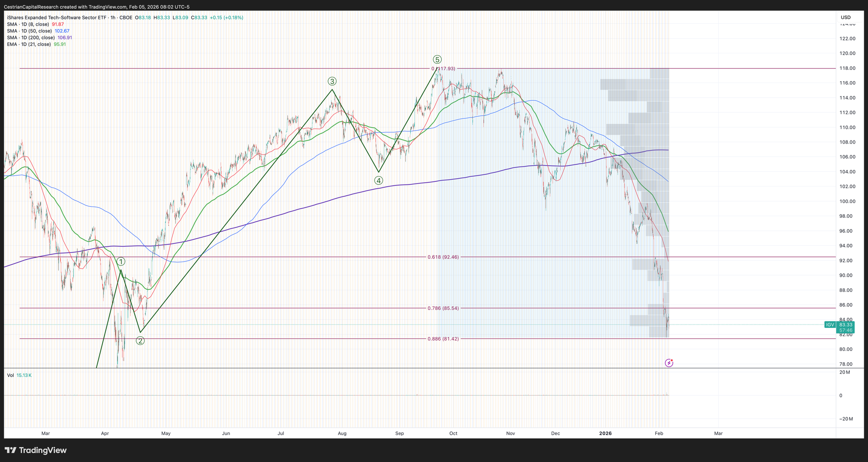This screenshot has width=868, height=462.
Task: Click the Vol 15.13K indicator label
Action: tap(19, 375)
